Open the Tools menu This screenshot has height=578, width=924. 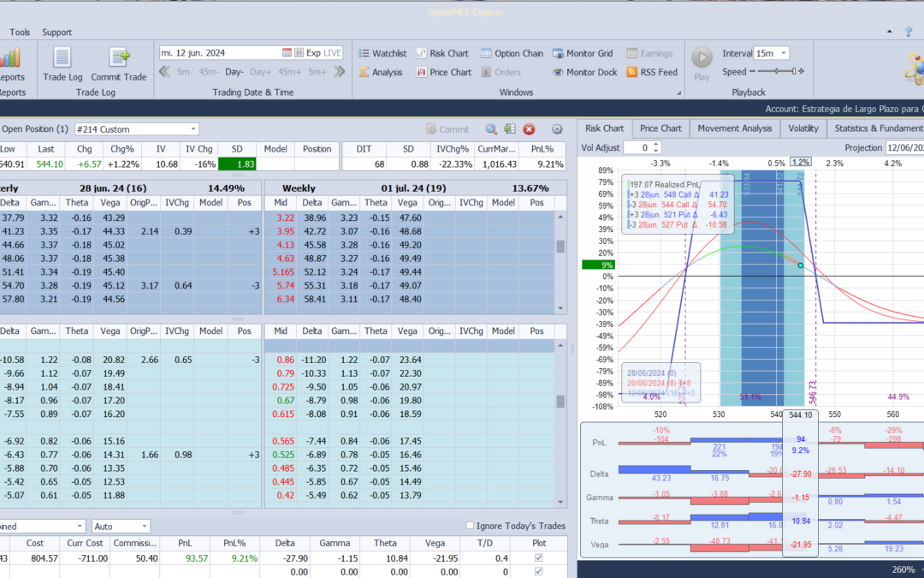[20, 32]
